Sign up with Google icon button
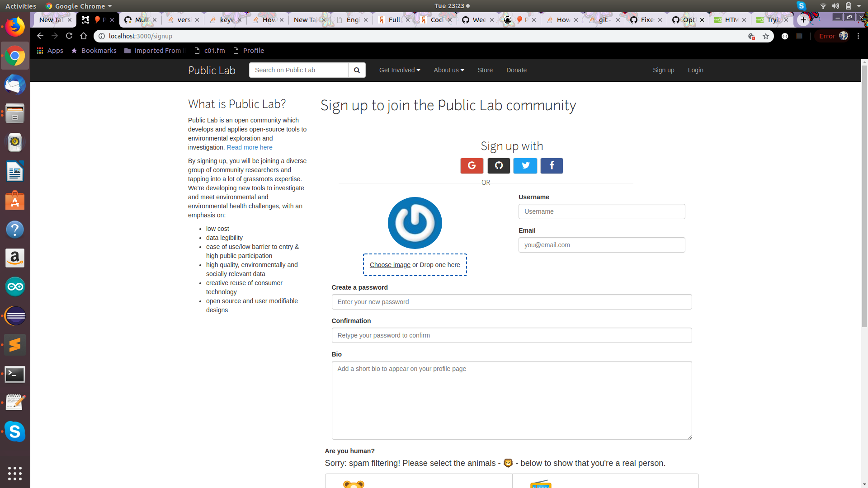868x488 pixels. [472, 166]
